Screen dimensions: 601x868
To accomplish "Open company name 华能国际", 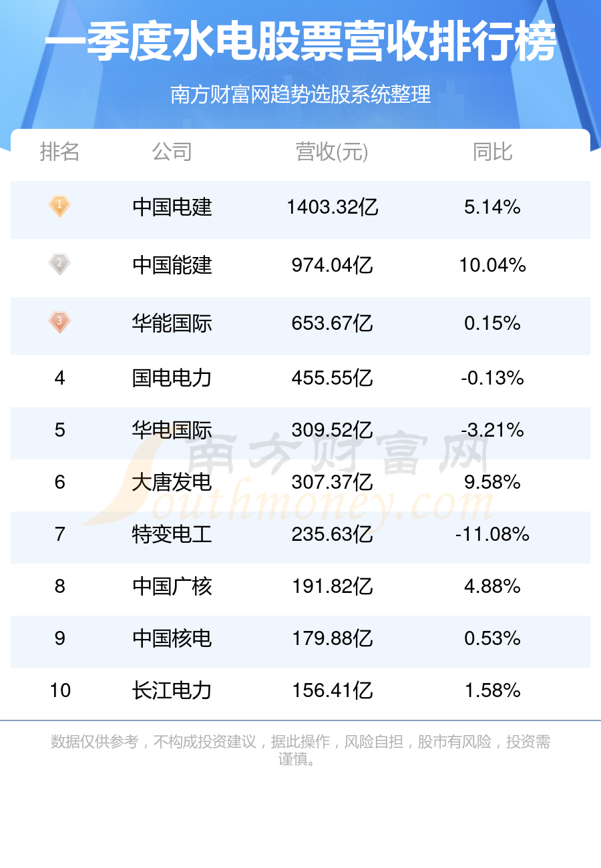I will coord(172,324).
